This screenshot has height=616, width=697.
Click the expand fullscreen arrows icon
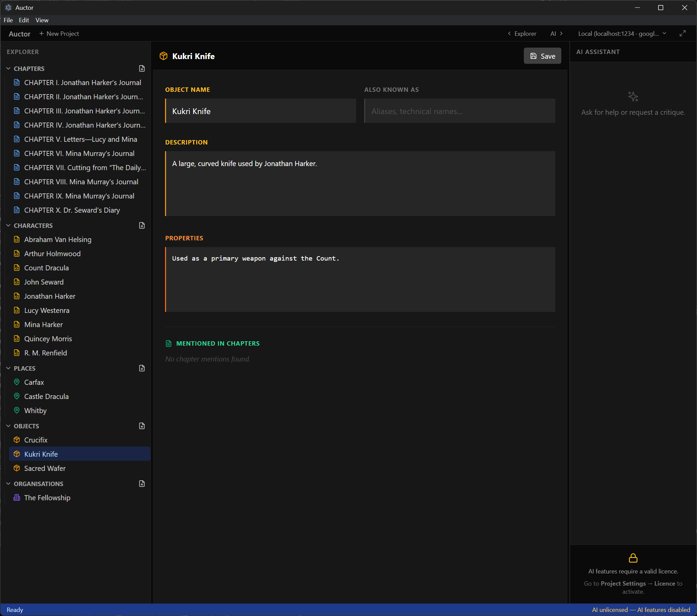tap(682, 33)
